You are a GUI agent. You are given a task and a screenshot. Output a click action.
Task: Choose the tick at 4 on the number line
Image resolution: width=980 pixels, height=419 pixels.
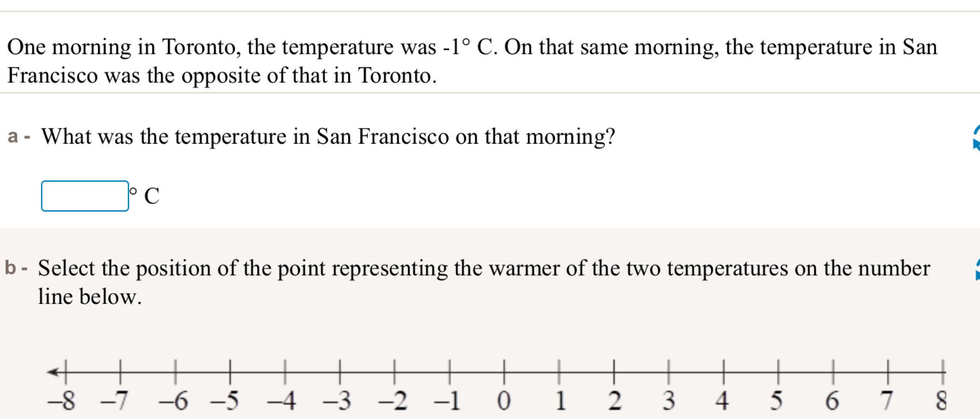pyautogui.click(x=724, y=372)
